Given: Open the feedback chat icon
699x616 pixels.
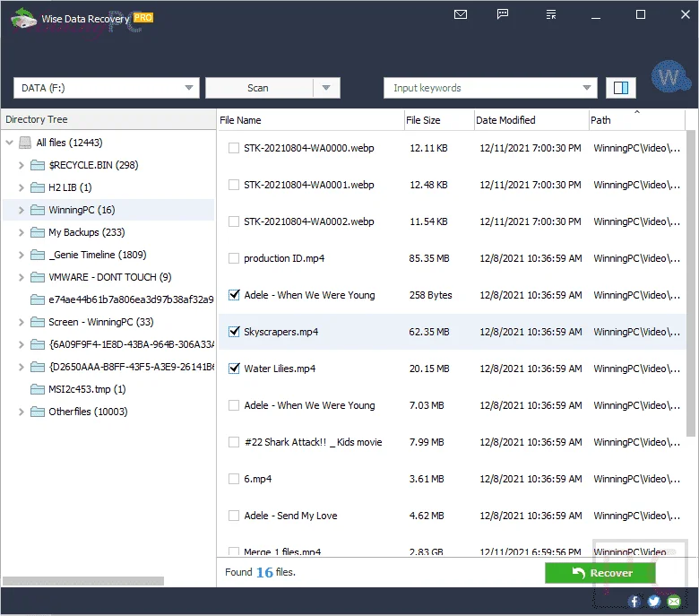Looking at the screenshot, I should tap(503, 14).
